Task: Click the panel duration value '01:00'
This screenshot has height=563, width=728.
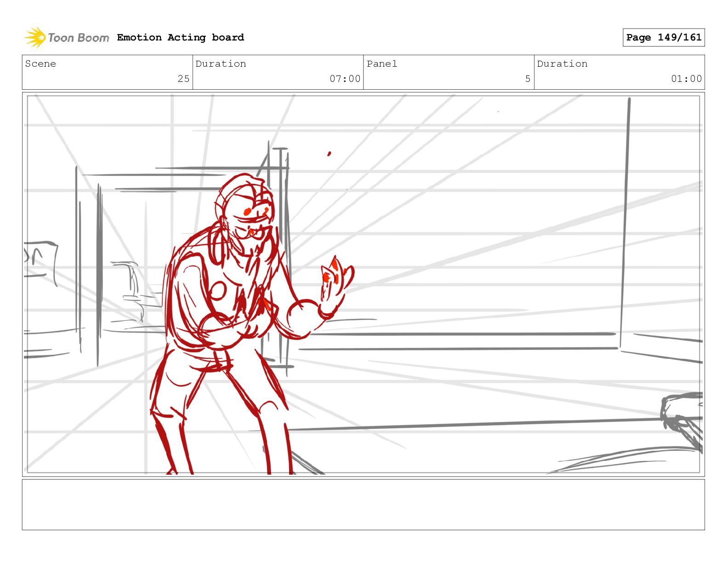Action: (x=686, y=79)
